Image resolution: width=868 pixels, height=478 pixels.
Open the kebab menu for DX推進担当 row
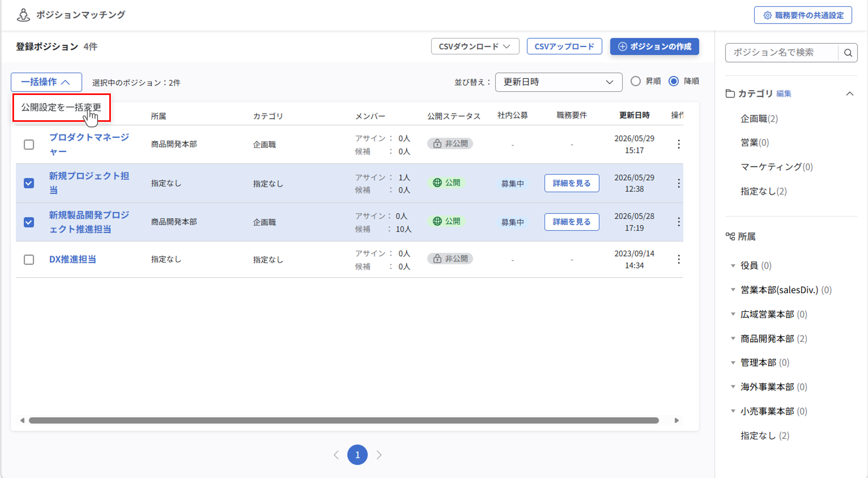[679, 259]
